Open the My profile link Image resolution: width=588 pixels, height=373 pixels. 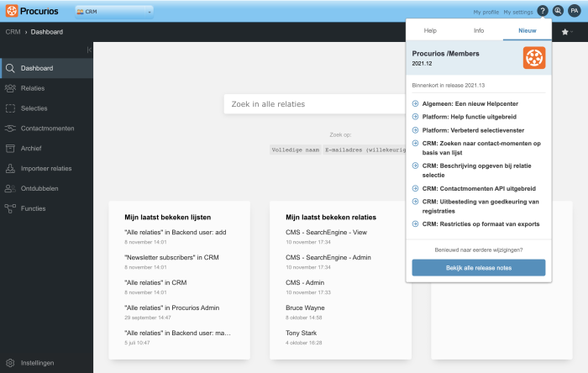coord(486,12)
